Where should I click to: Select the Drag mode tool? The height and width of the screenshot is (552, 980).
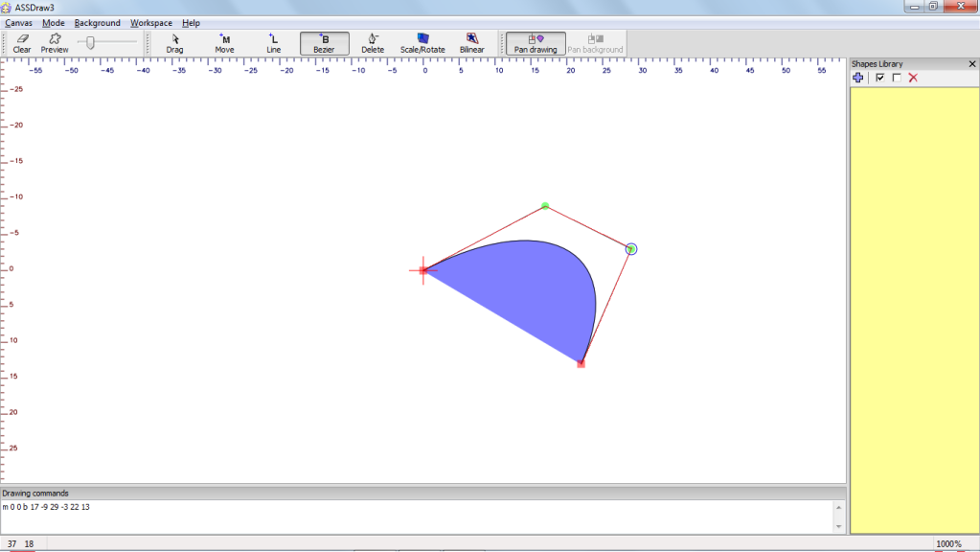pyautogui.click(x=174, y=43)
